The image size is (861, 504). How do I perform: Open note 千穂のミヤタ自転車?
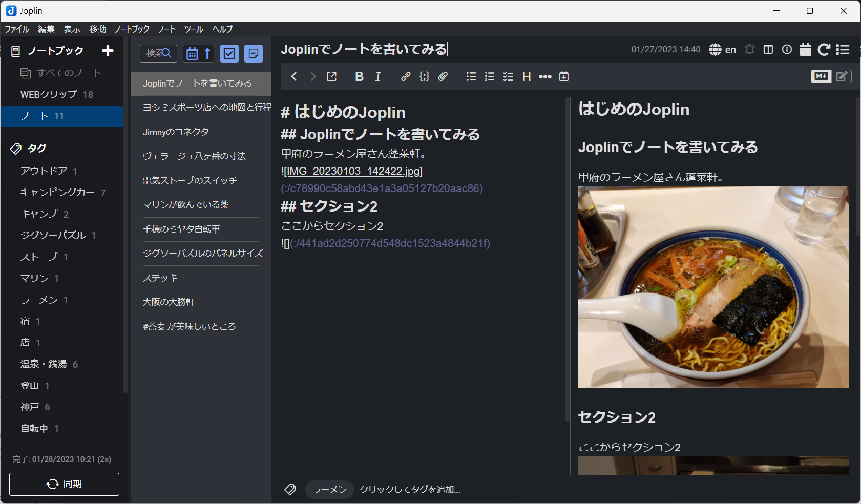tap(201, 229)
